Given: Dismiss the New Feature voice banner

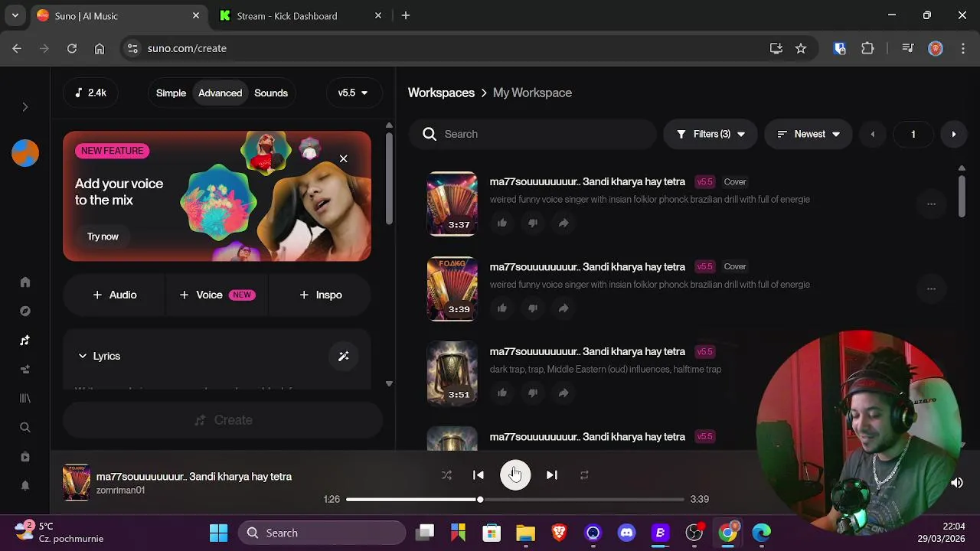Looking at the screenshot, I should coord(343,158).
